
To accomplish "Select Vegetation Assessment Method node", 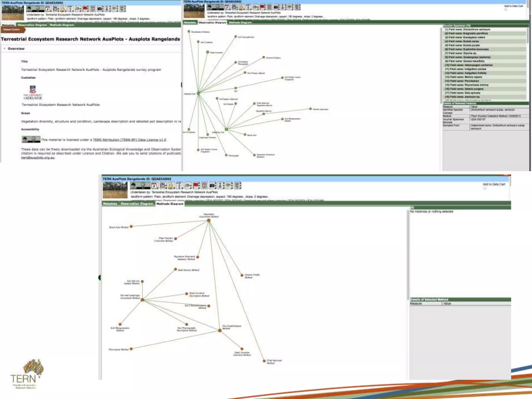I will click(x=209, y=220).
